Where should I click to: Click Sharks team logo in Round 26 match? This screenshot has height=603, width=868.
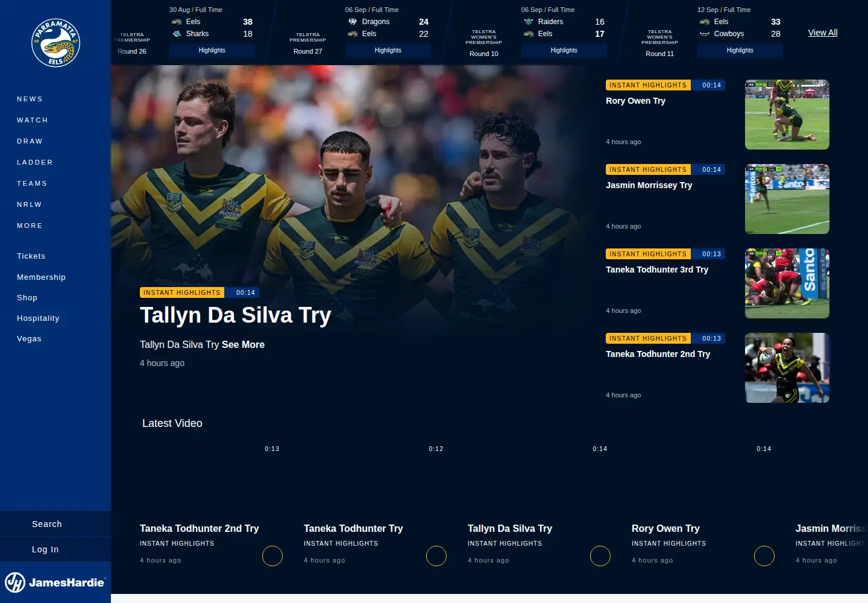pyautogui.click(x=177, y=34)
